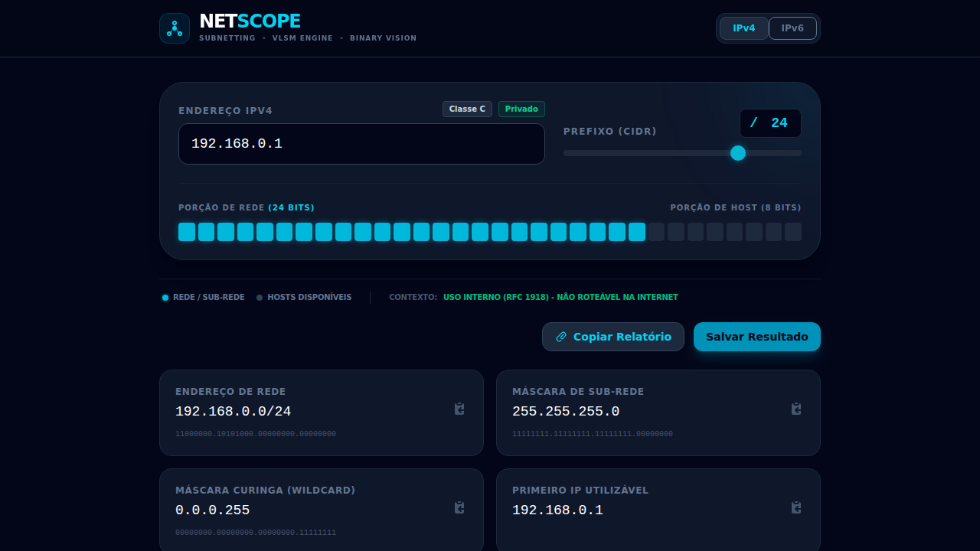Image resolution: width=980 pixels, height=551 pixels.
Task: Switch to the IPv6 tab
Action: [x=792, y=28]
